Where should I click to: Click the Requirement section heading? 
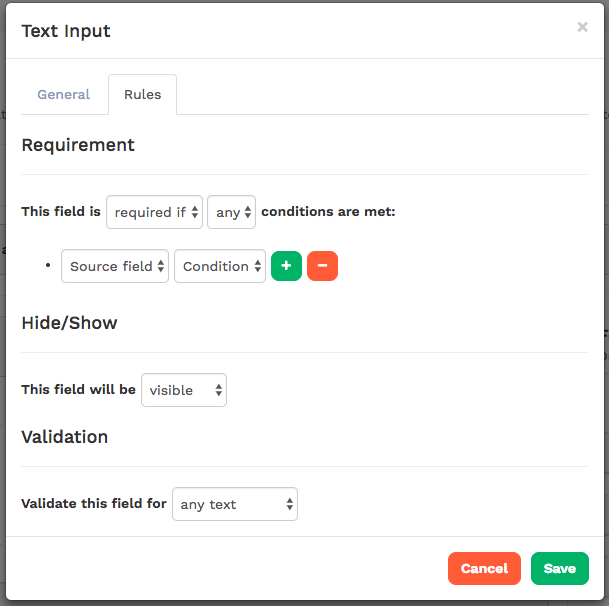click(78, 145)
